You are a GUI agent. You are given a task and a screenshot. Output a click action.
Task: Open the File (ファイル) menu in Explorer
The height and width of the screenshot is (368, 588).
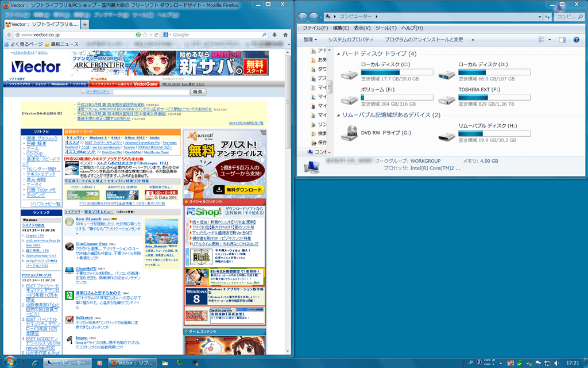(315, 28)
